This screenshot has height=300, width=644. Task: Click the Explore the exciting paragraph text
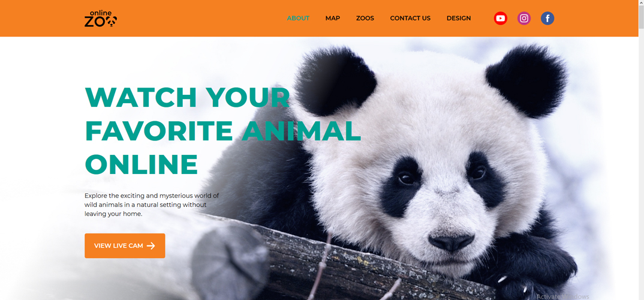(152, 205)
